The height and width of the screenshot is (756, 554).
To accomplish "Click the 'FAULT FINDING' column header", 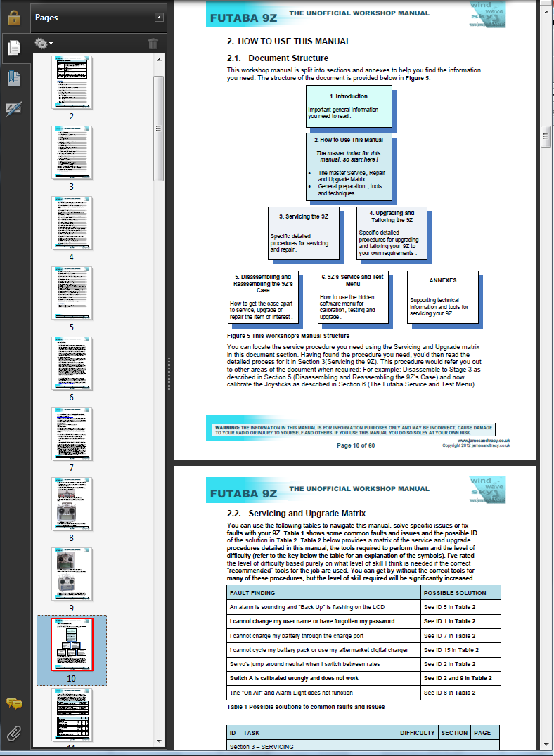I will tap(323, 593).
